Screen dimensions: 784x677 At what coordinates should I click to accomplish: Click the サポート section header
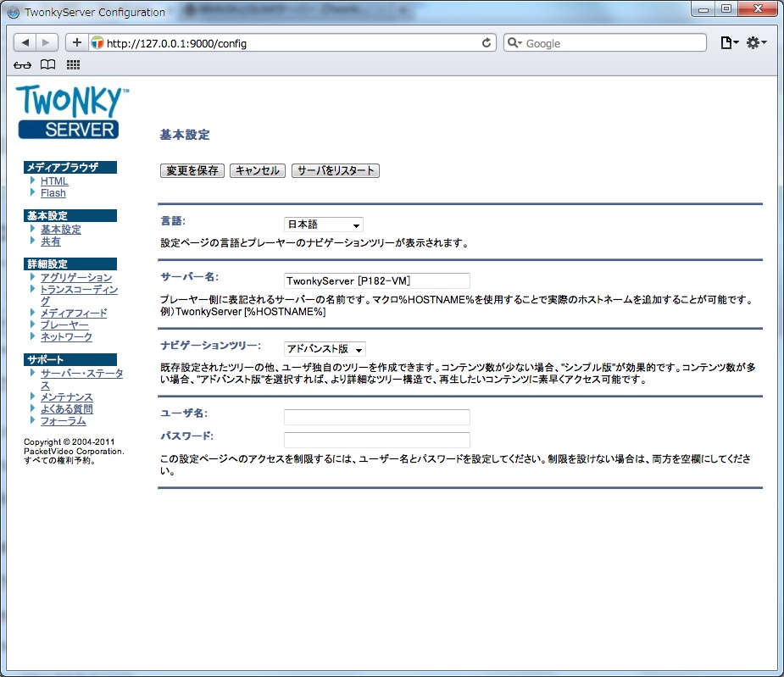tap(70, 360)
